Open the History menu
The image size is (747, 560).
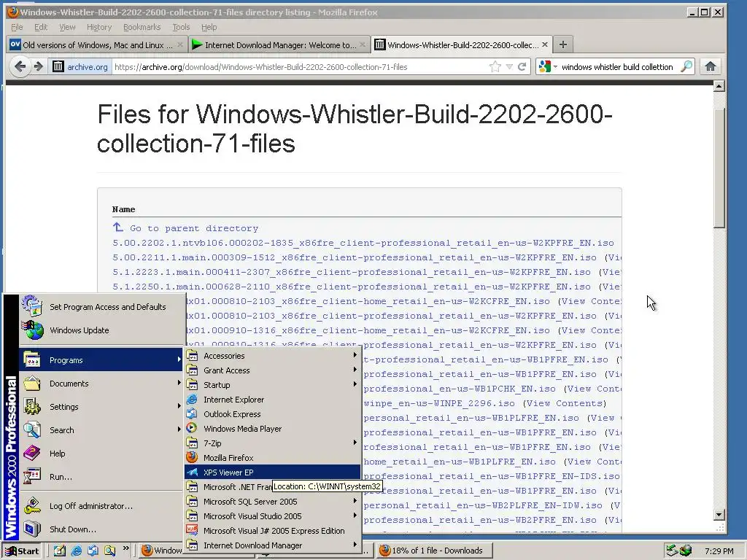[x=99, y=27]
